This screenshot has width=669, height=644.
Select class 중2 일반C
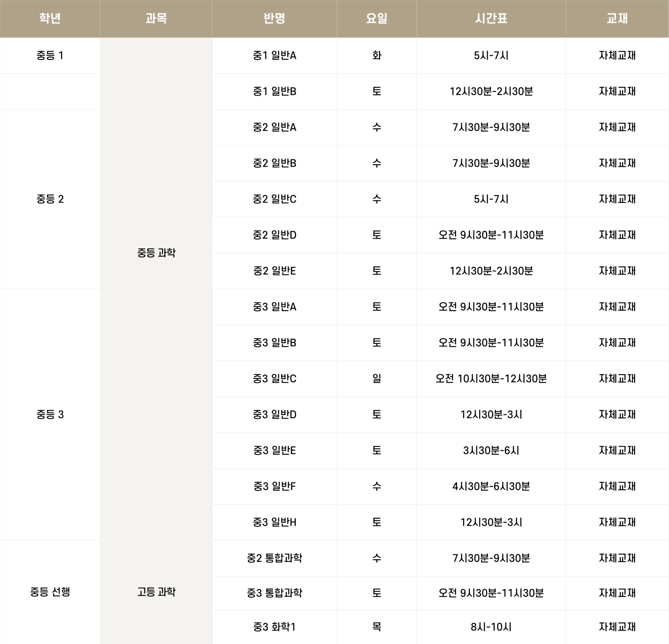274,199
